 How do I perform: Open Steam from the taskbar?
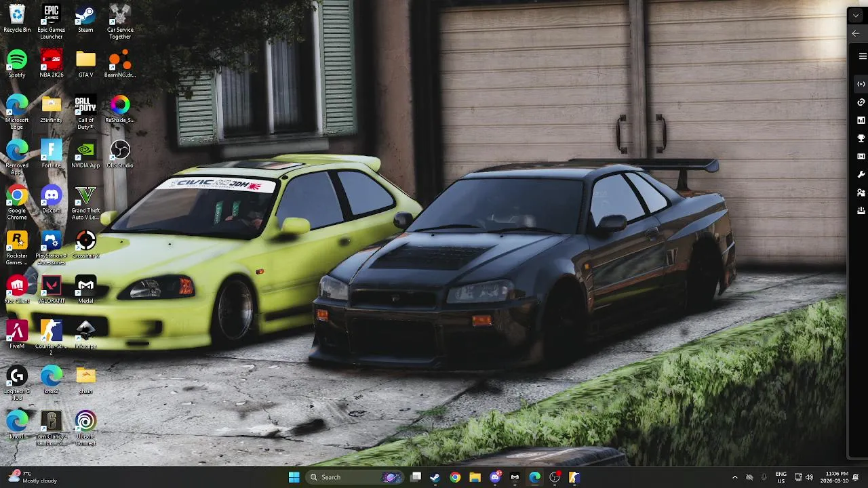[435, 477]
